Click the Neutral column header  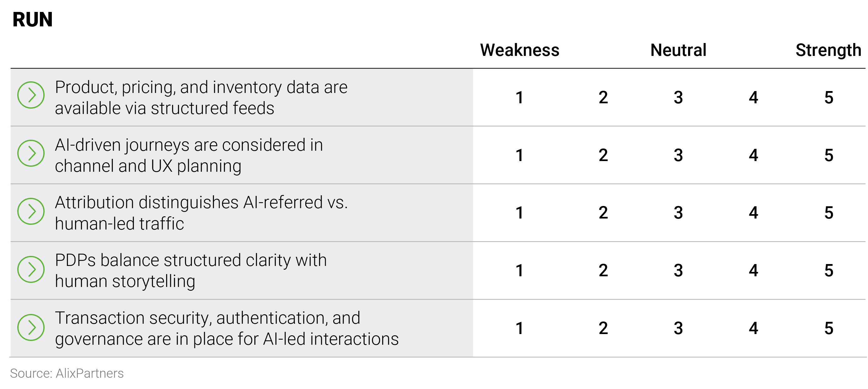coord(678,50)
